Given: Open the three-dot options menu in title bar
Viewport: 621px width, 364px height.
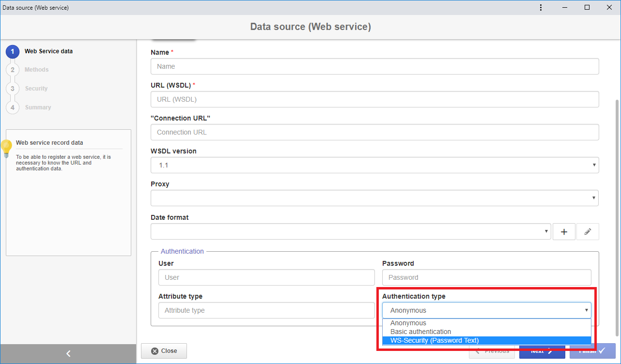Looking at the screenshot, I should [541, 7].
